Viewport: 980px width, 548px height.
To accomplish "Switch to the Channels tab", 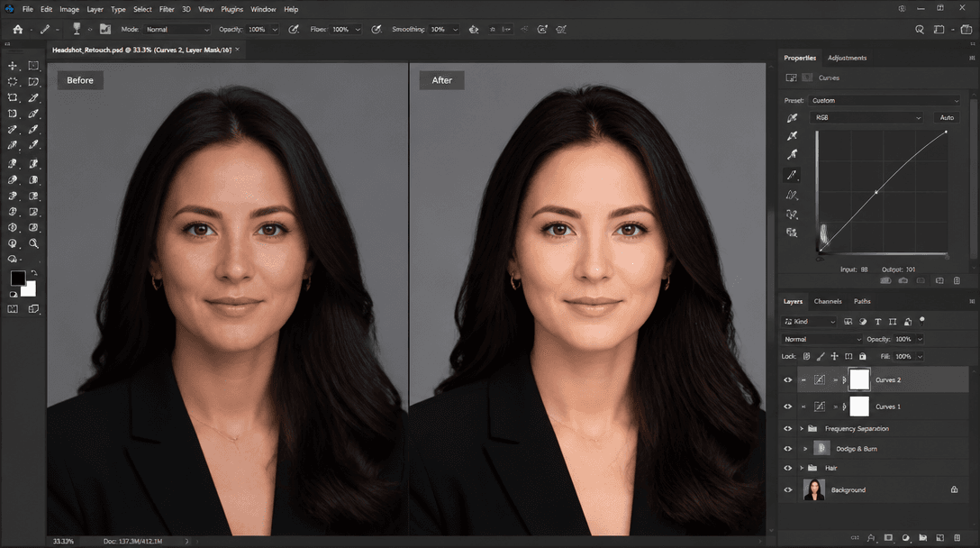I will coord(828,302).
